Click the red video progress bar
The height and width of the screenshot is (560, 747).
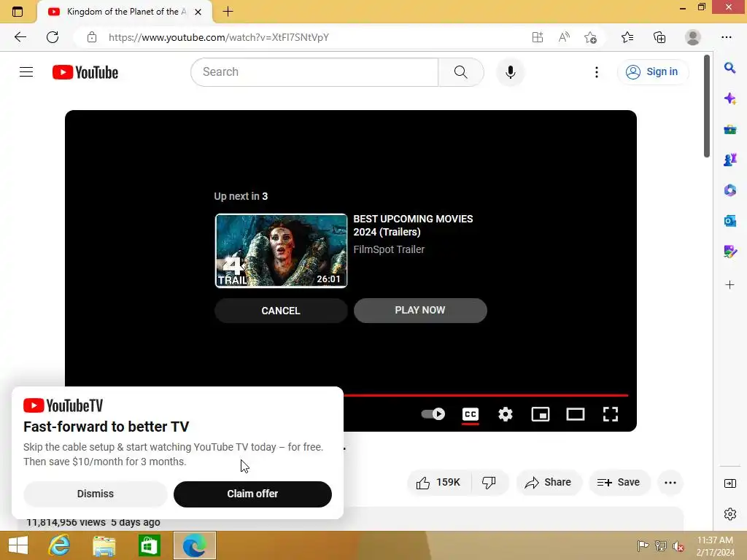pos(486,395)
